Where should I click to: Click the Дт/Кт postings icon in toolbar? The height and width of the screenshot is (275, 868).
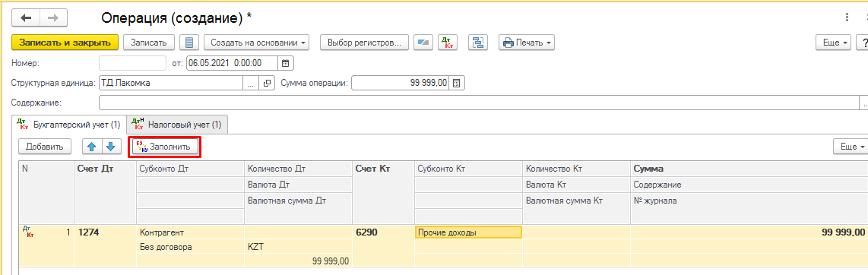click(x=447, y=43)
